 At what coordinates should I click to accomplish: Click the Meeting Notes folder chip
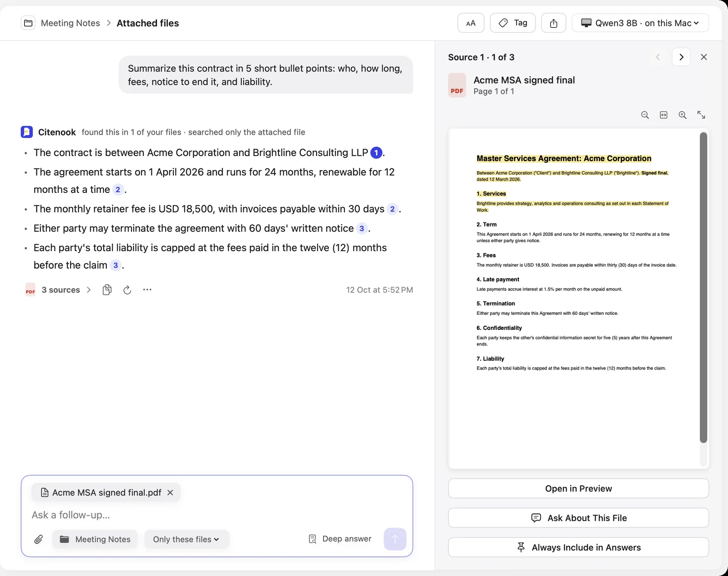[x=95, y=539]
